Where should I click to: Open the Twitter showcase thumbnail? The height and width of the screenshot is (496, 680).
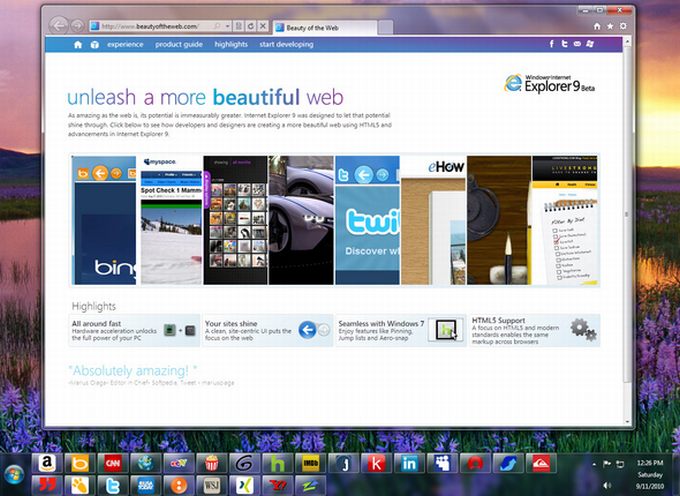(367, 220)
